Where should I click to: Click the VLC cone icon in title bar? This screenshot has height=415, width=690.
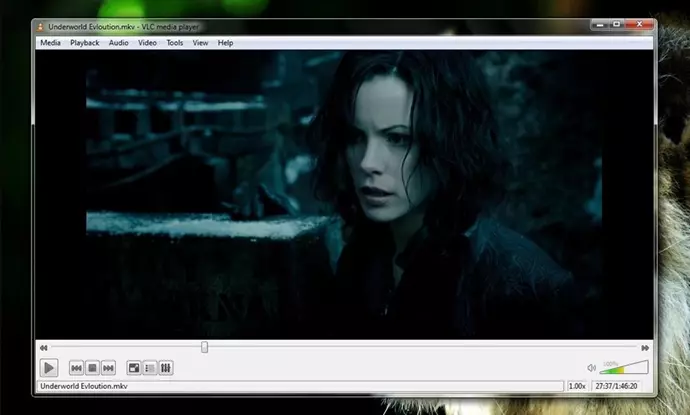[x=40, y=27]
